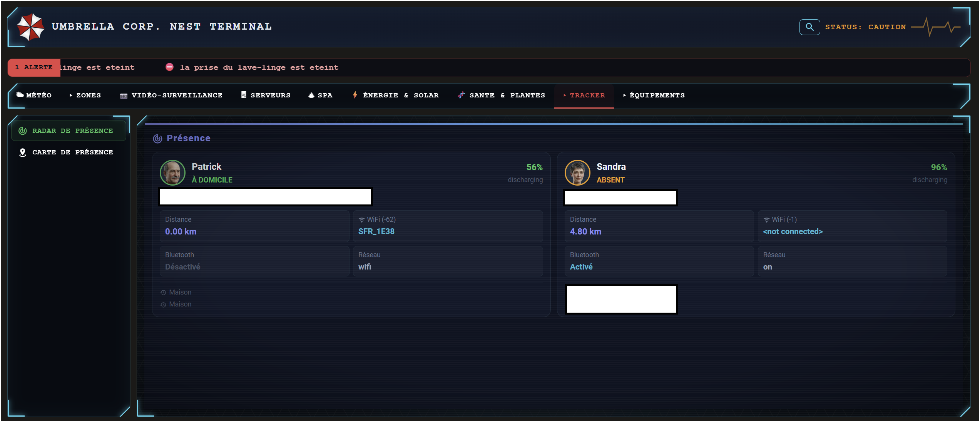Click the WiFi icon in Sandra's card

[766, 220]
